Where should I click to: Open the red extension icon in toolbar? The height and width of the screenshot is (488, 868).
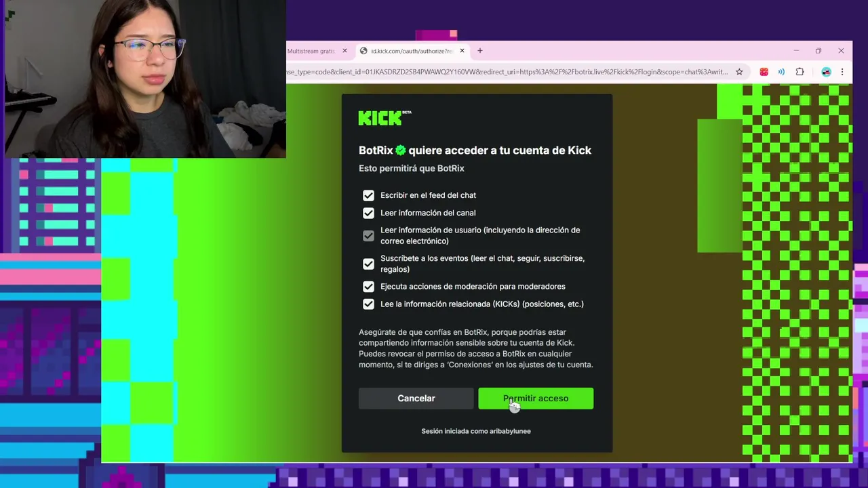(x=764, y=72)
